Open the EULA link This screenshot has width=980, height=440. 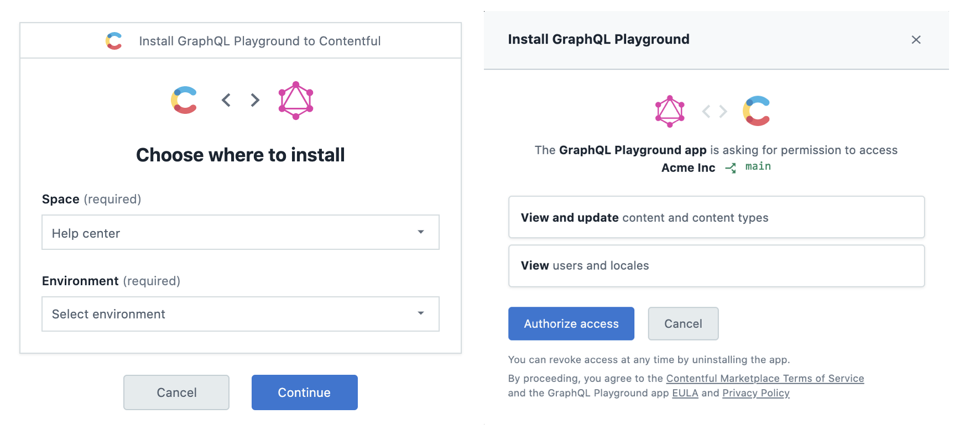tap(685, 393)
